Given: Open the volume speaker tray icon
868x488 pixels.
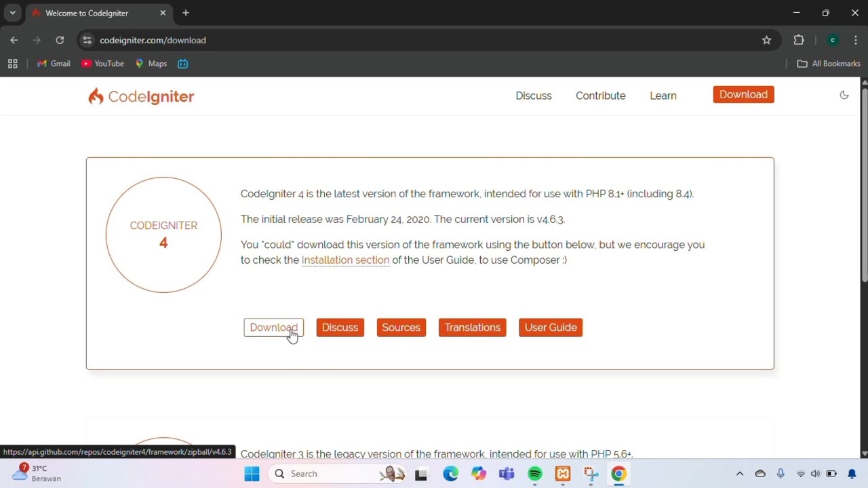Looking at the screenshot, I should pyautogui.click(x=815, y=474).
